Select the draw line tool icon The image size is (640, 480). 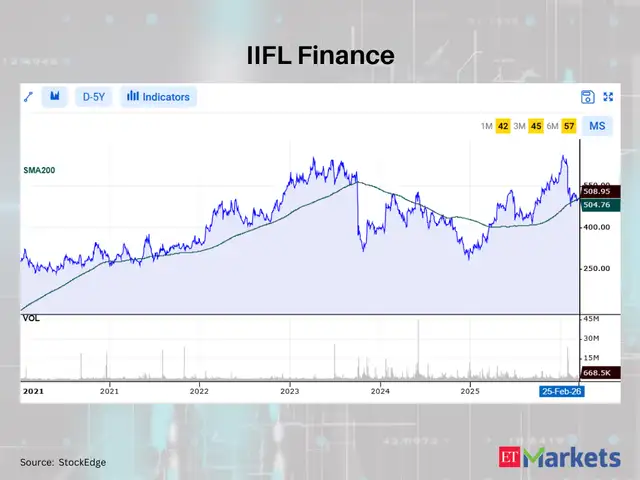point(28,97)
